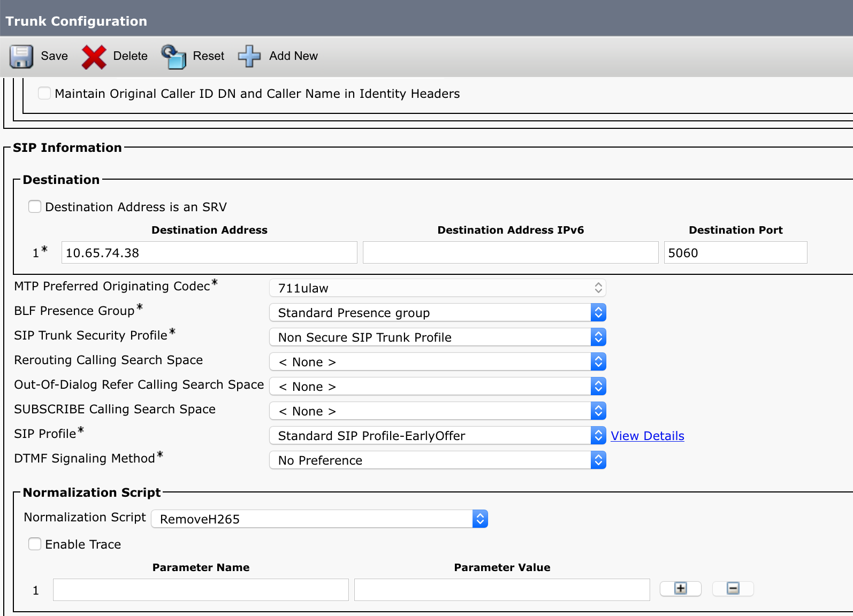
Task: Check the Enable Trace checkbox
Action: click(x=35, y=544)
